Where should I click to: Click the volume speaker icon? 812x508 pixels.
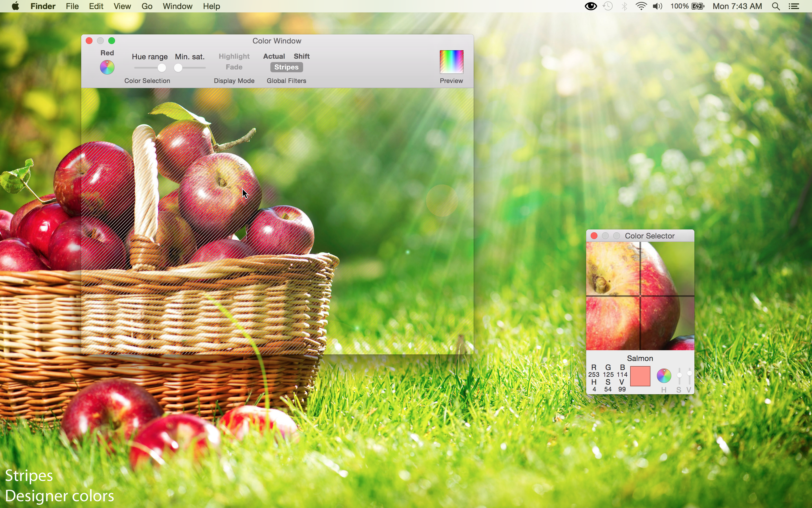[657, 6]
